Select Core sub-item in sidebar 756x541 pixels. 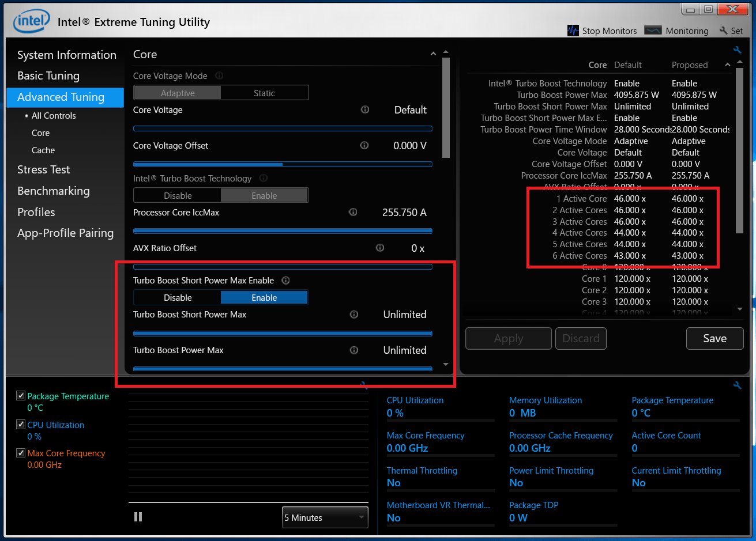tap(41, 133)
